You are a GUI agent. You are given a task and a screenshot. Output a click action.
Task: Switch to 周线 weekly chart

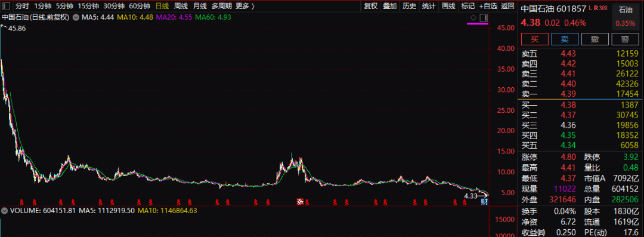pyautogui.click(x=181, y=6)
